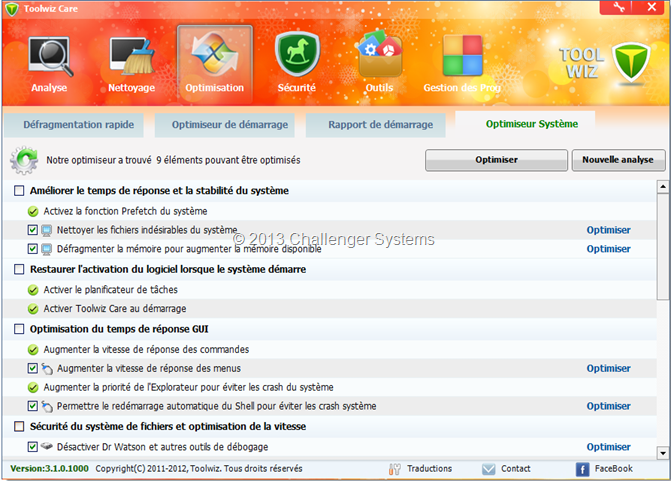Click mouse icon beside redémarrage automatique du Shell
The width and height of the screenshot is (671, 481).
pyautogui.click(x=47, y=406)
